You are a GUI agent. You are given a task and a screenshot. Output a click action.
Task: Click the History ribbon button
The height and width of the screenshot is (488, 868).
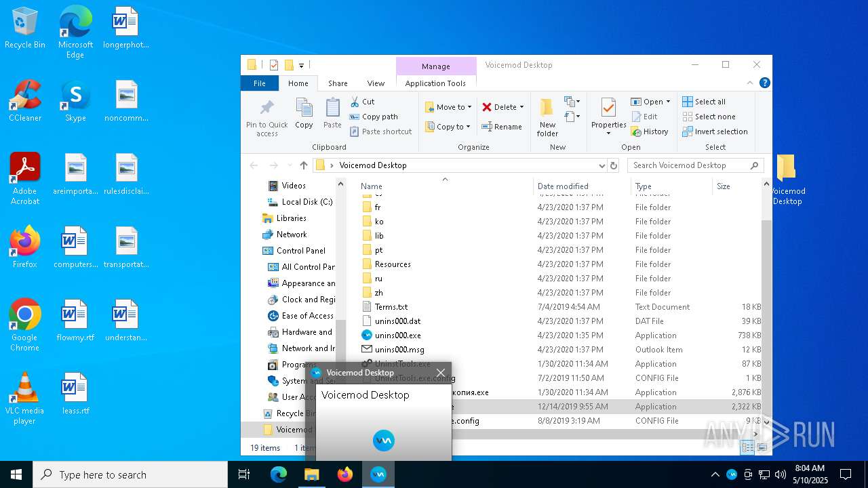(x=650, y=131)
